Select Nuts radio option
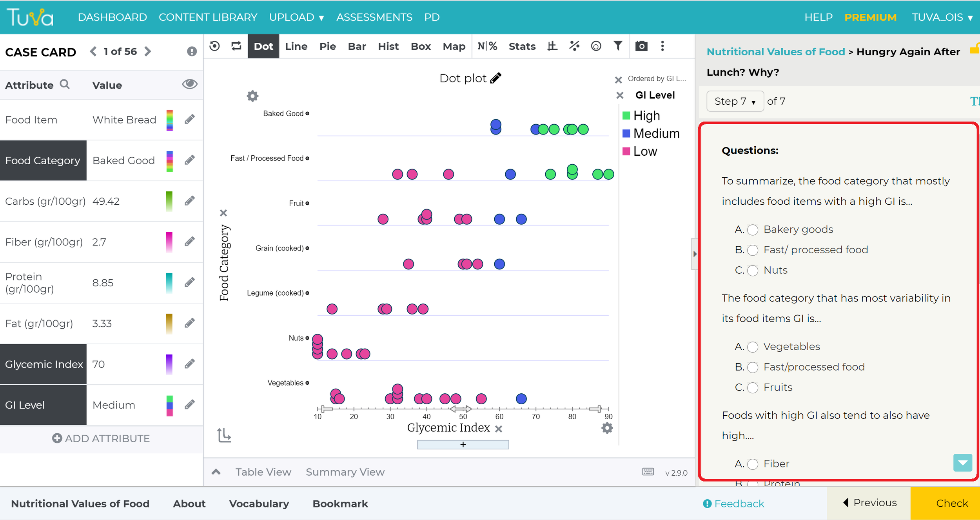Viewport: 980px width, 520px height. (753, 271)
